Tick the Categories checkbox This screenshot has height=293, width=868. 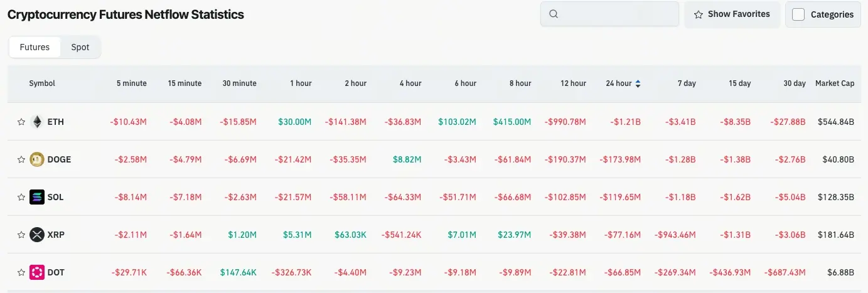pos(798,14)
